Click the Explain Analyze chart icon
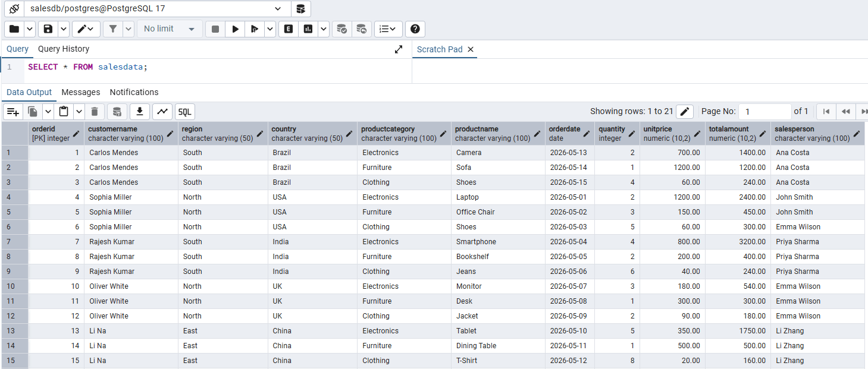868x369 pixels. coord(308,29)
